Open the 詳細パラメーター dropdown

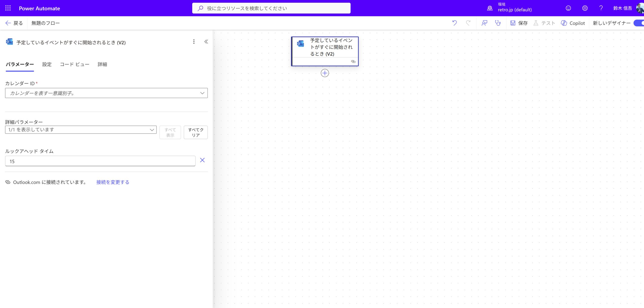(x=81, y=130)
